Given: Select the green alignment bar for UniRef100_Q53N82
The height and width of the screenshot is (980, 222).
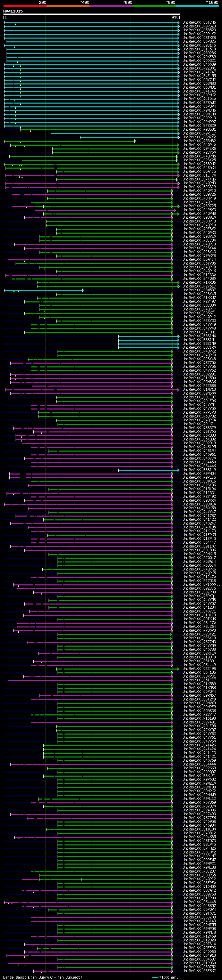Looking at the screenshot, I should tap(70, 141).
